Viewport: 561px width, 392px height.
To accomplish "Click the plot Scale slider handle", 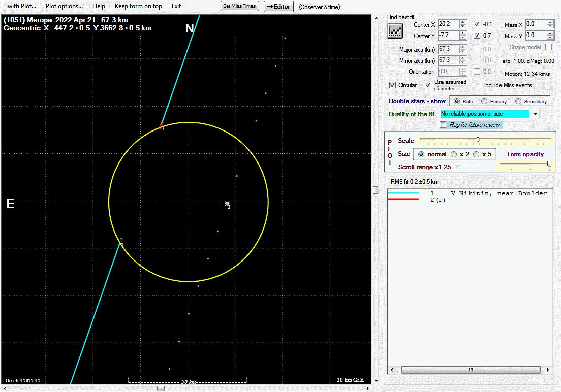I will pyautogui.click(x=478, y=139).
